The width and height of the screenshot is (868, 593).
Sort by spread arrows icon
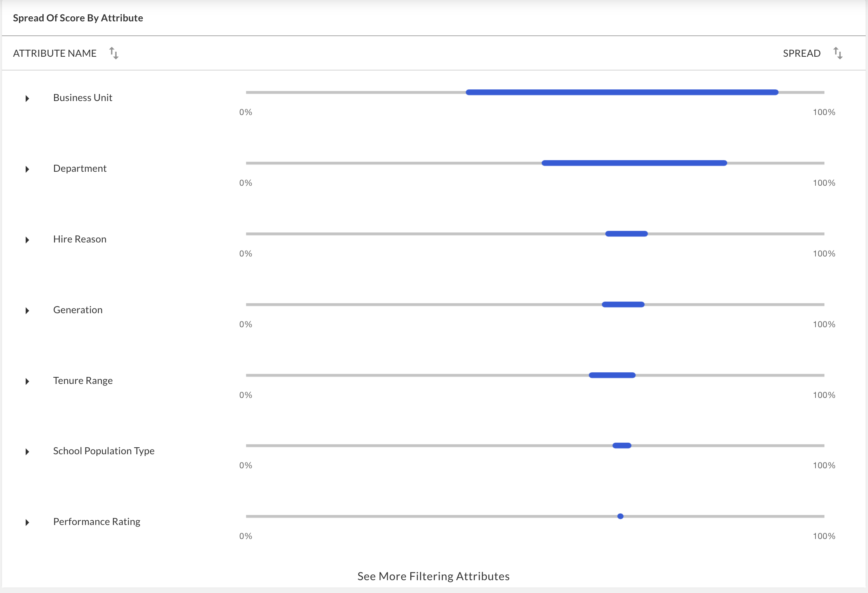838,53
